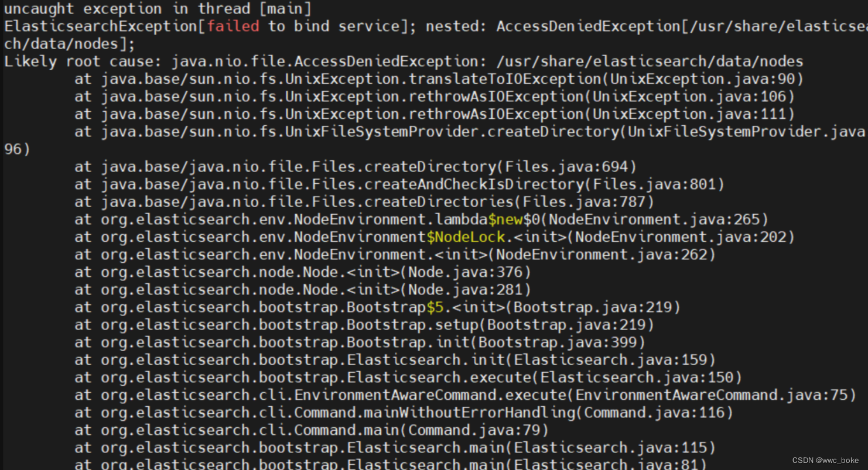This screenshot has width=868, height=470.
Task: Click the NodeEnvironment.lambda$new$0 line
Action: click(422, 219)
